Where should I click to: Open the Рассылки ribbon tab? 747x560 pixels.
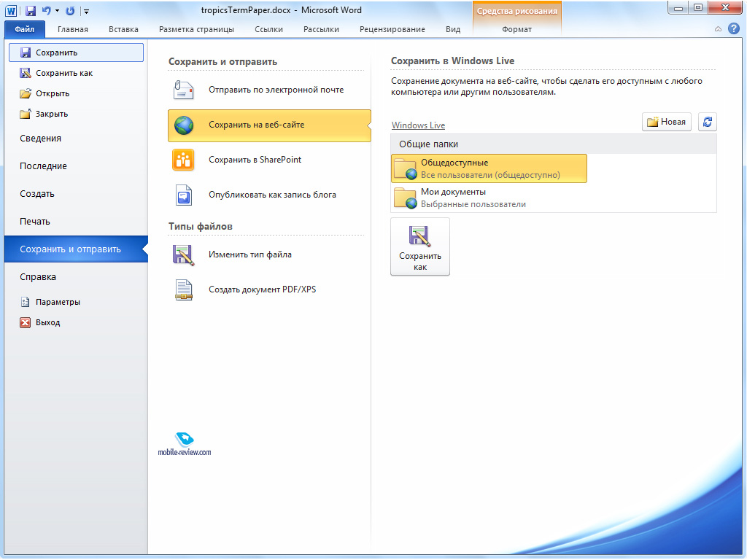pos(321,29)
